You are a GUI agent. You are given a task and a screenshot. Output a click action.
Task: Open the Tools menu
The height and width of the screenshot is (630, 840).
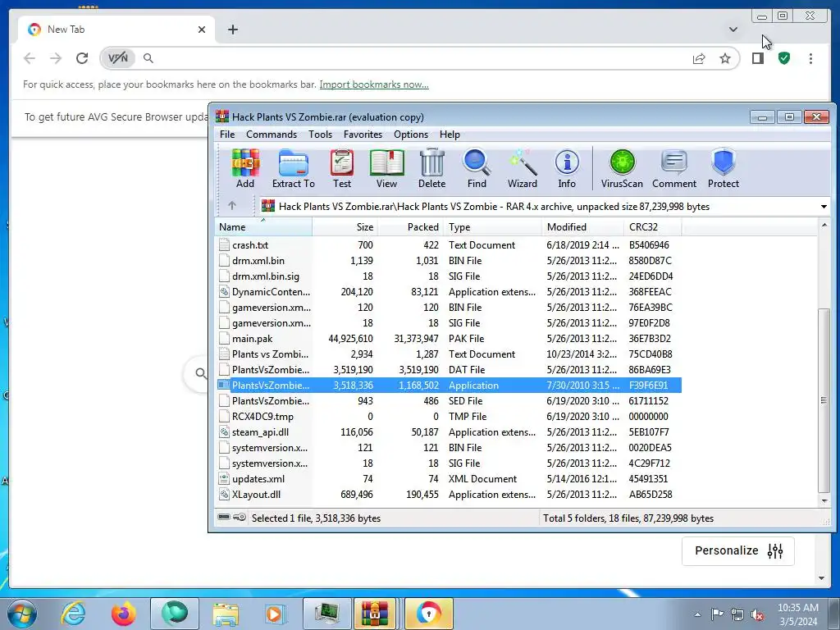point(320,134)
